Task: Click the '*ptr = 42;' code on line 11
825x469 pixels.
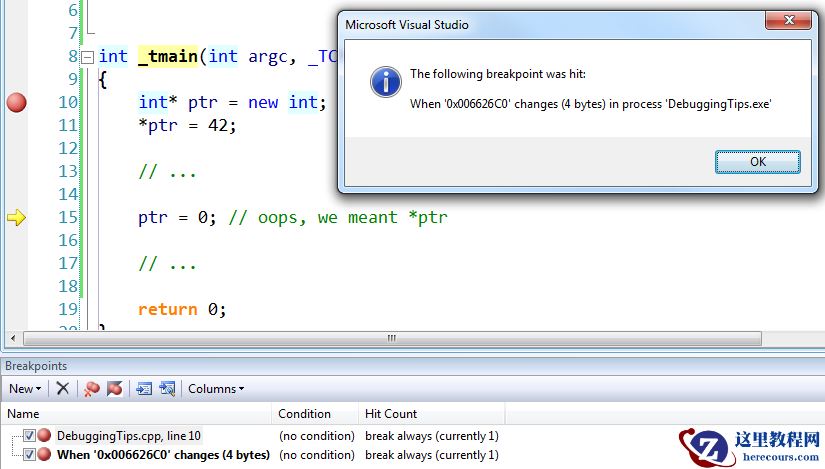Action: coord(187,126)
